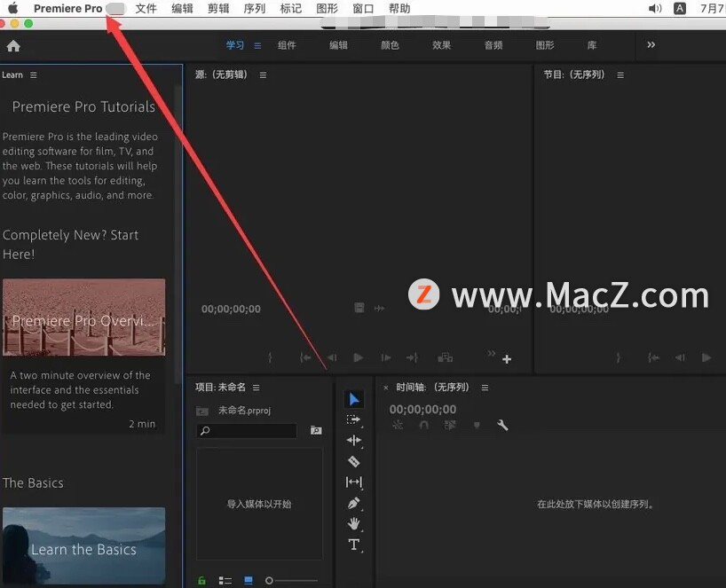Image resolution: width=726 pixels, height=588 pixels.
Task: Open the 文件 menu
Action: click(146, 8)
